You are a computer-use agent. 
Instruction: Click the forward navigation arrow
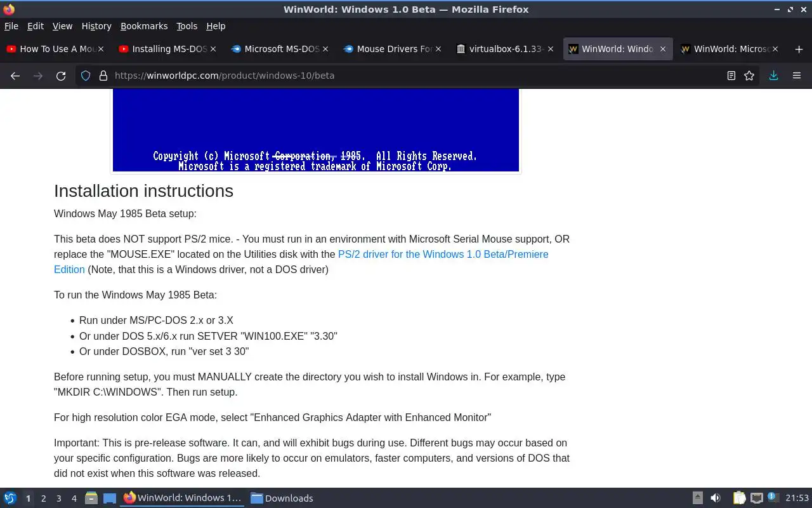tap(38, 76)
